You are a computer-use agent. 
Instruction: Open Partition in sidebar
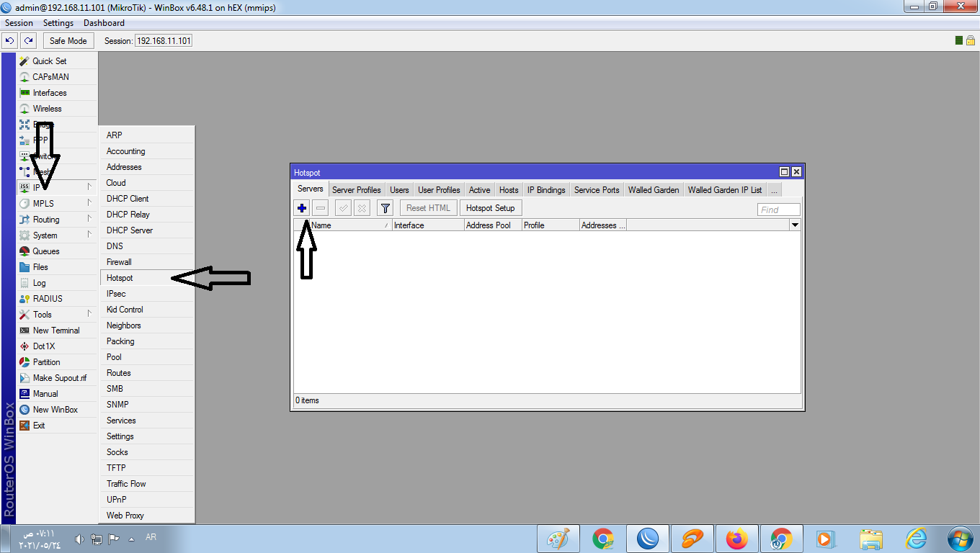click(x=57, y=362)
